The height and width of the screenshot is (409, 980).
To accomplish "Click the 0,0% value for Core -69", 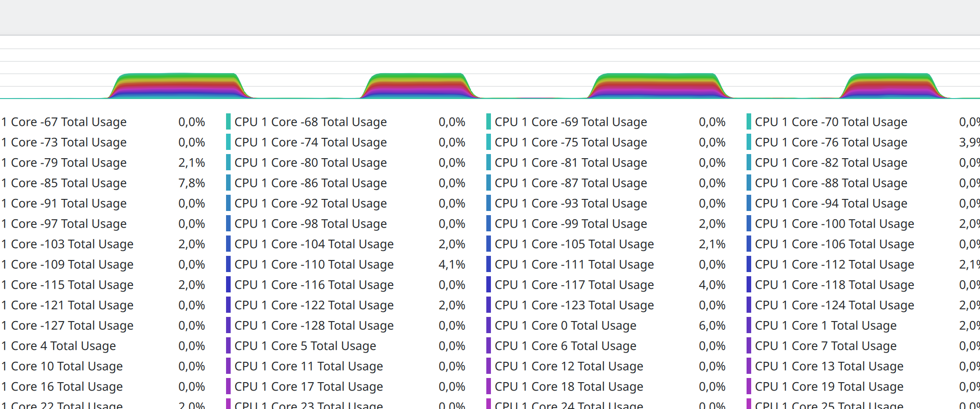I will [x=712, y=122].
